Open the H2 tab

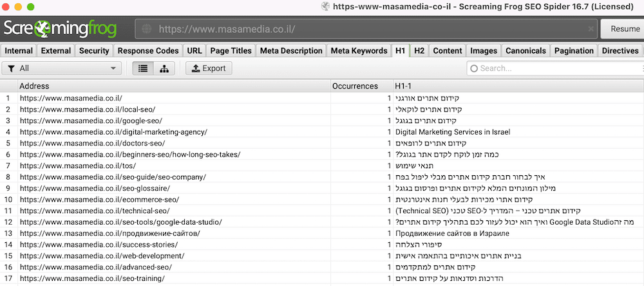[419, 50]
